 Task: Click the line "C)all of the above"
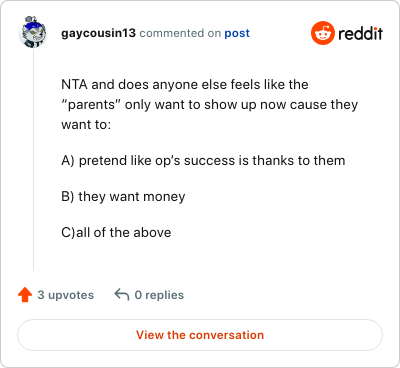pos(116,232)
